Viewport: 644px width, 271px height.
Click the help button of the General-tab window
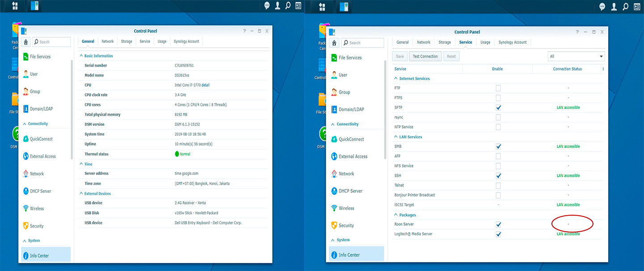click(x=245, y=31)
